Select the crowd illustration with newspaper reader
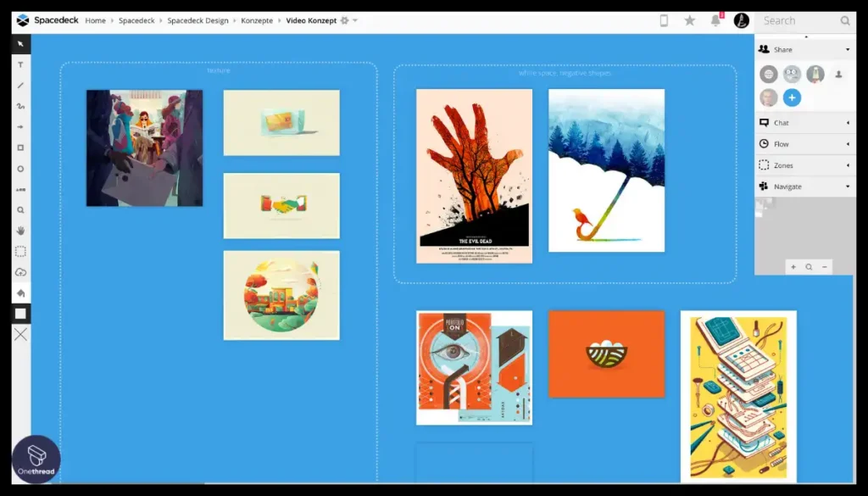Viewport: 868px width, 496px height. (x=144, y=148)
